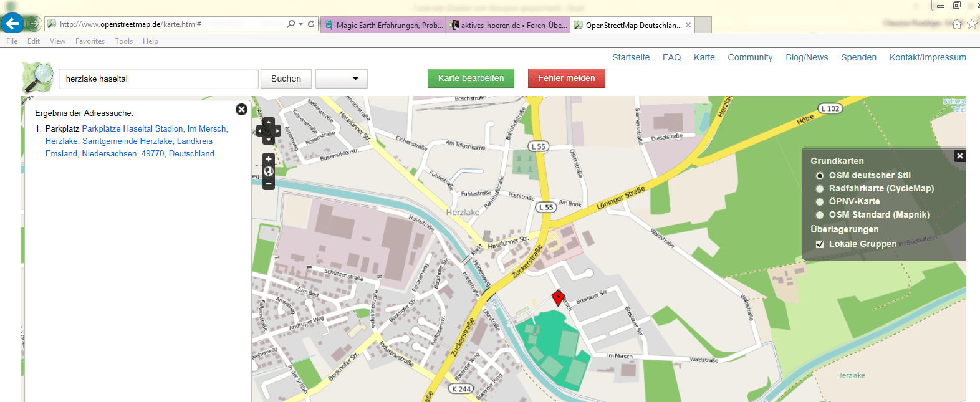
Task: Click the OpenStreetMap magnifier logo
Action: (x=37, y=77)
